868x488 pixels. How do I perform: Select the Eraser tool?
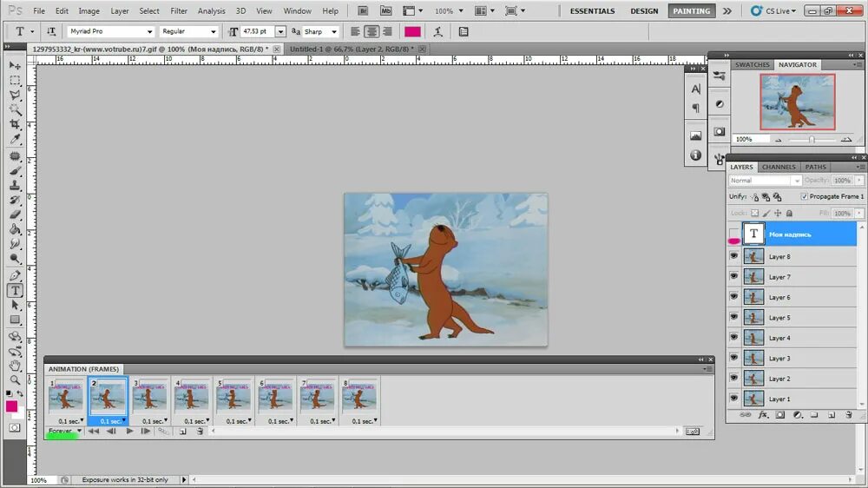(15, 215)
